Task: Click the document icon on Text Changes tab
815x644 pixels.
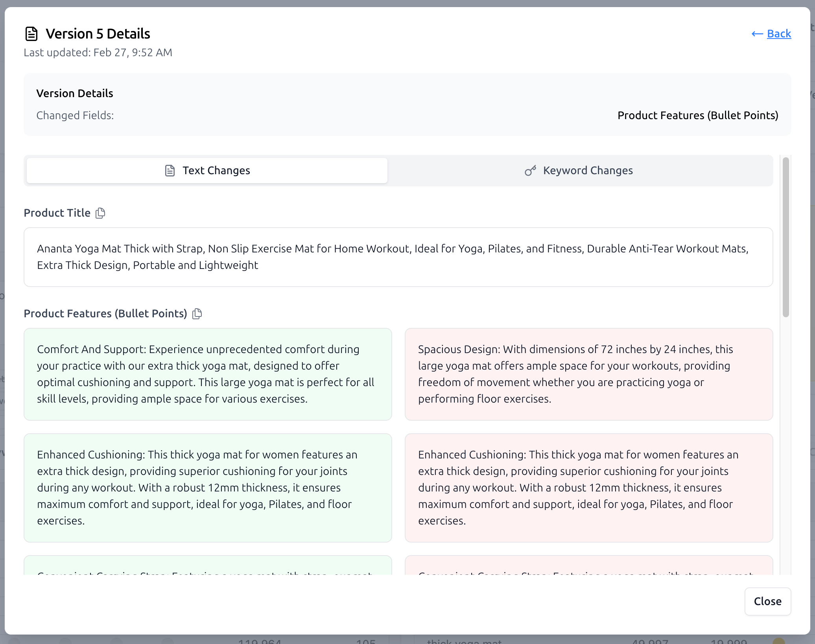Action: [x=169, y=170]
